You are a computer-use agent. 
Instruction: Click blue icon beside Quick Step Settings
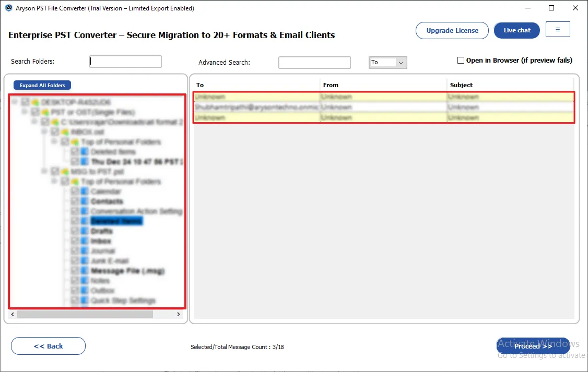click(85, 301)
